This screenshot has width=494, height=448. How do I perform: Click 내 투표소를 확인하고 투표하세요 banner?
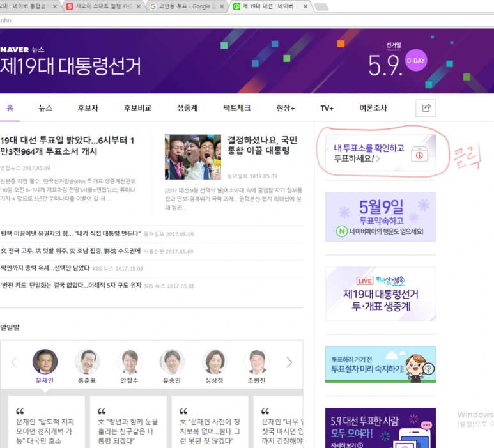point(381,153)
